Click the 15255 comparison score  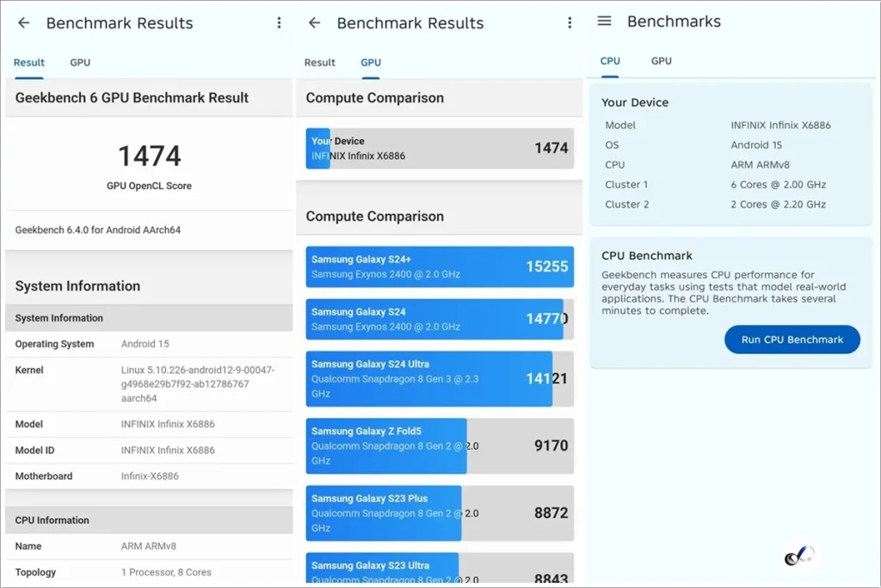pyautogui.click(x=546, y=266)
